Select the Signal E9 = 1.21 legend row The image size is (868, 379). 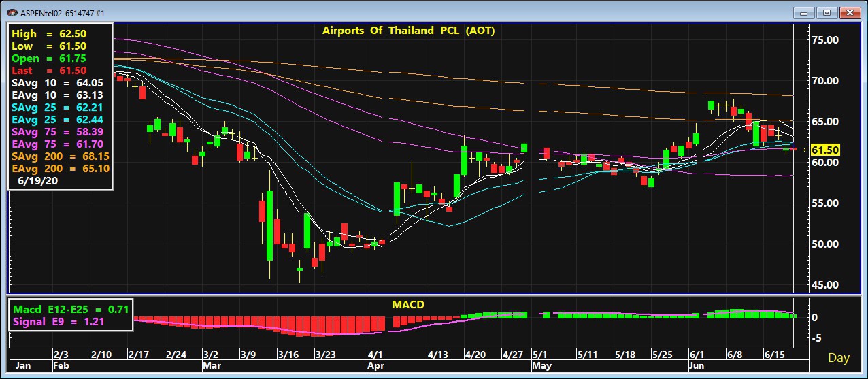(59, 322)
